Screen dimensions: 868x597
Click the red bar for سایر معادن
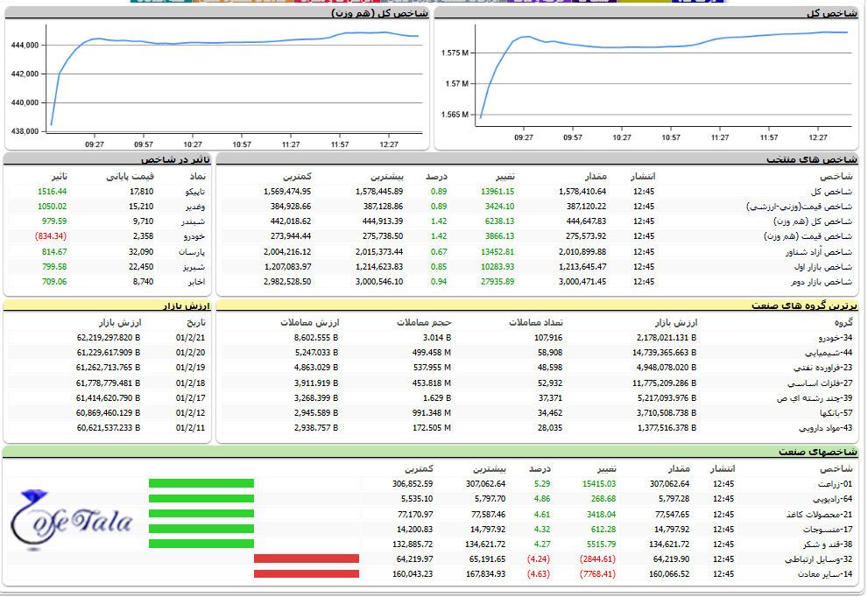point(307,574)
